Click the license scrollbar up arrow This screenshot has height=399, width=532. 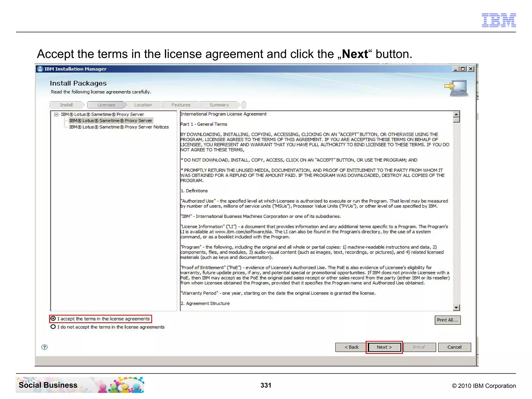click(x=456, y=114)
